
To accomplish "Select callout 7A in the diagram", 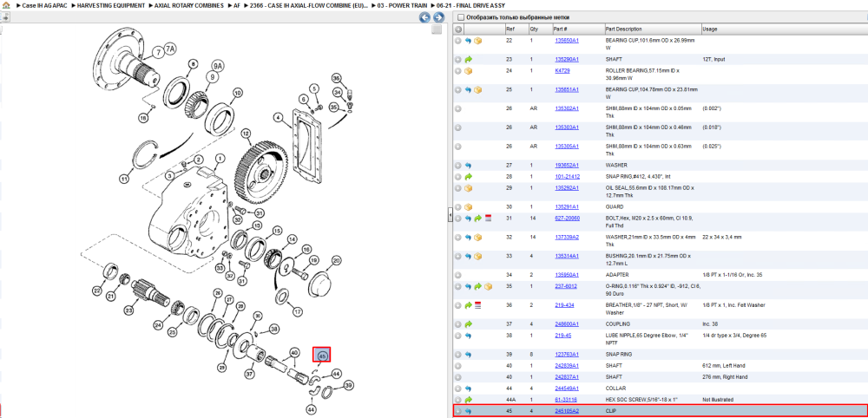I will (170, 49).
